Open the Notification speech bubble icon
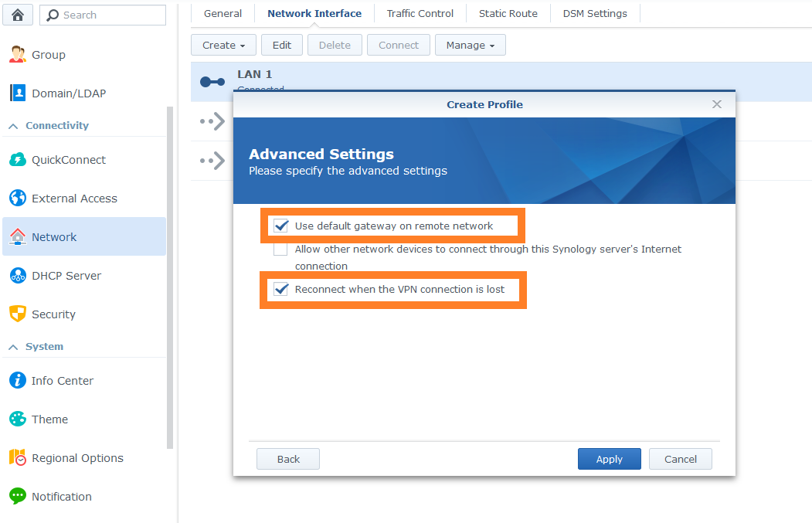This screenshot has height=523, width=812. pos(18,496)
